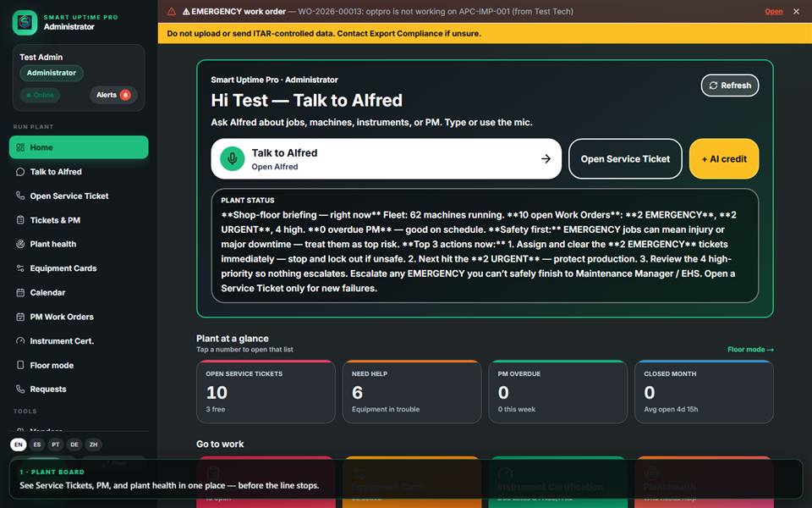
Task: Click the 'Go to work' heading
Action: tap(220, 444)
